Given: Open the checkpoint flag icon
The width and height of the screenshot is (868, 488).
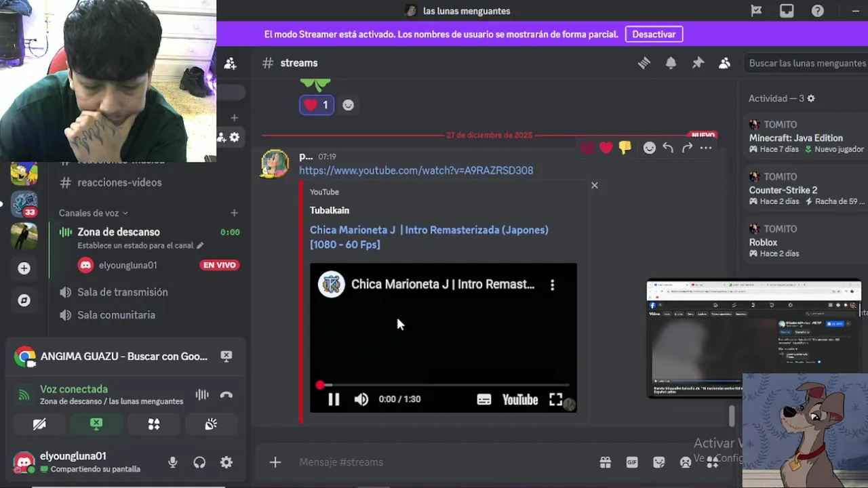Looking at the screenshot, I should pos(756,11).
